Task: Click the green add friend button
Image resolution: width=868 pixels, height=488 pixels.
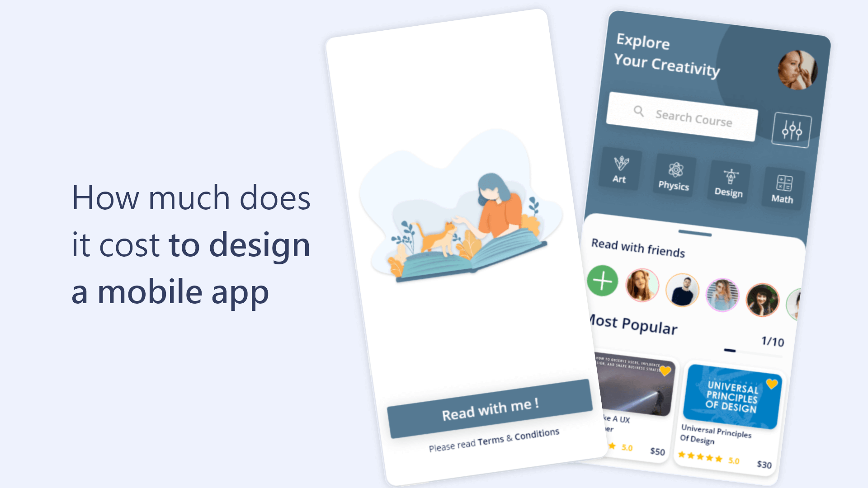Action: (x=602, y=285)
